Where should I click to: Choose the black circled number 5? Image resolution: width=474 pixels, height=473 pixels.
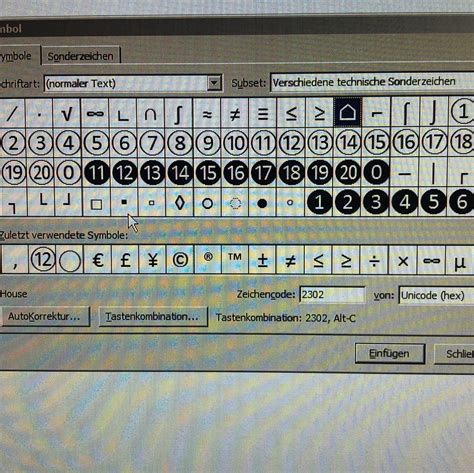[x=433, y=202]
